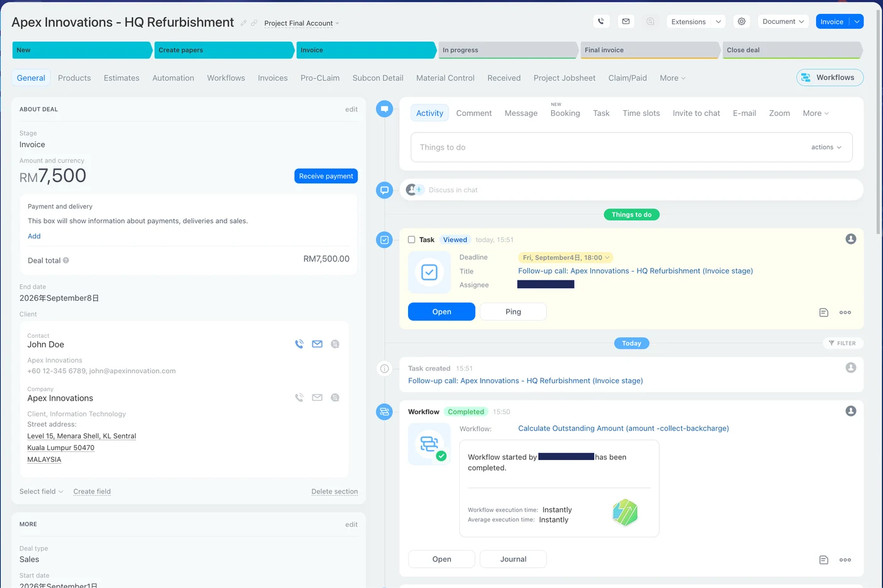Image resolution: width=883 pixels, height=588 pixels.
Task: Click the Receive payment button
Action: click(x=326, y=176)
